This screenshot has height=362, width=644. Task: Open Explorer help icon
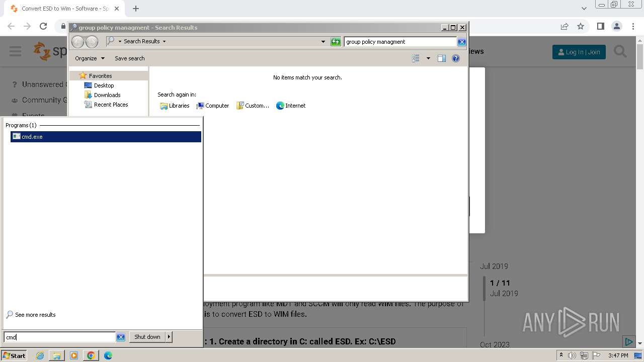456,58
